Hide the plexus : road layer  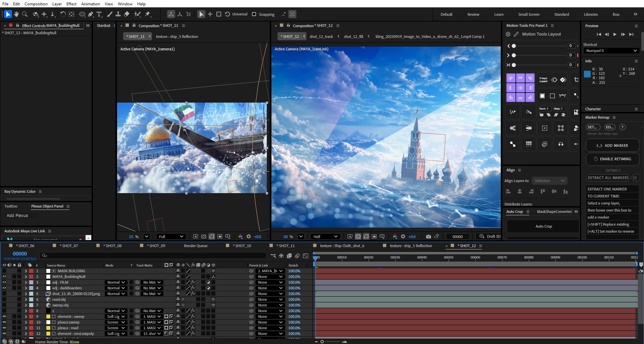coord(4,328)
